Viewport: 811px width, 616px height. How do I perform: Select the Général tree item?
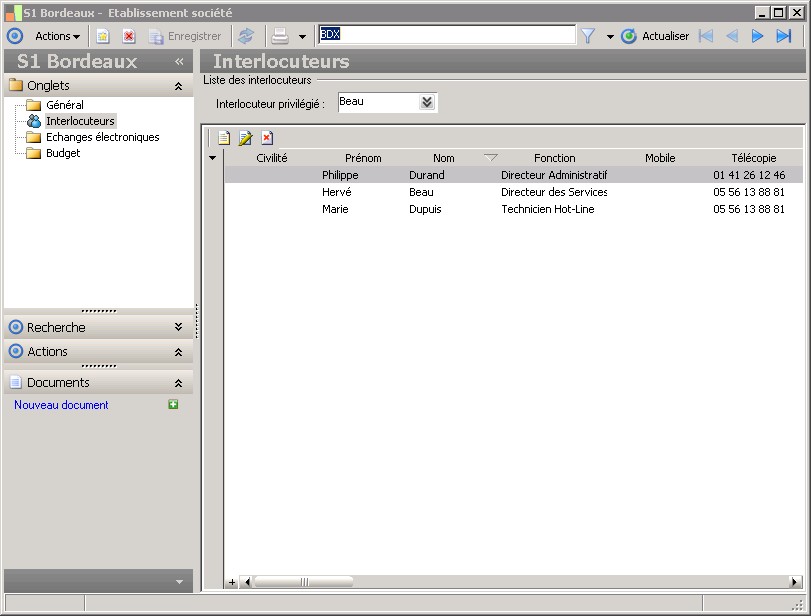coord(64,105)
